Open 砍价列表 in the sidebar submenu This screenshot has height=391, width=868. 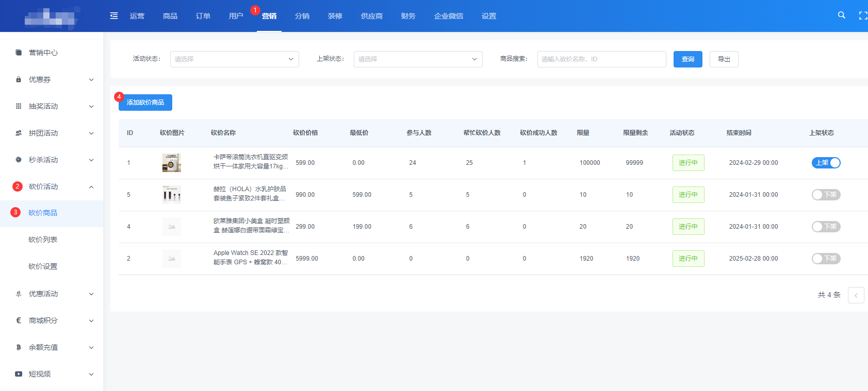(x=43, y=240)
